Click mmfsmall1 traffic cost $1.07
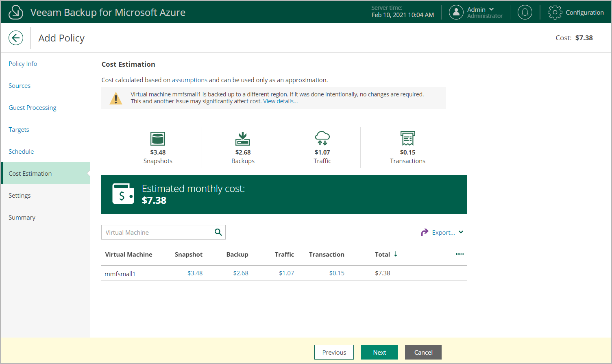Screen dimensions: 612x364 286,273
